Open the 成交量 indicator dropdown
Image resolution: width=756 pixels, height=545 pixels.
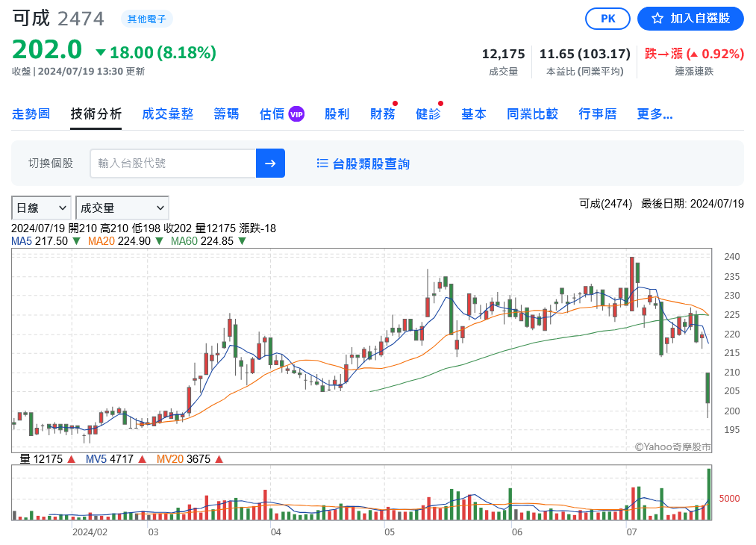[x=122, y=208]
